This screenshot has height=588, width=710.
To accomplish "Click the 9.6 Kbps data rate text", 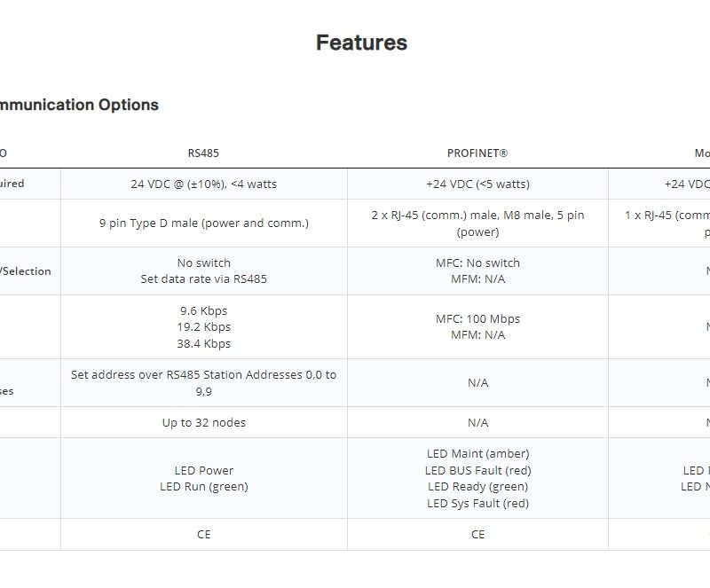I will (203, 311).
